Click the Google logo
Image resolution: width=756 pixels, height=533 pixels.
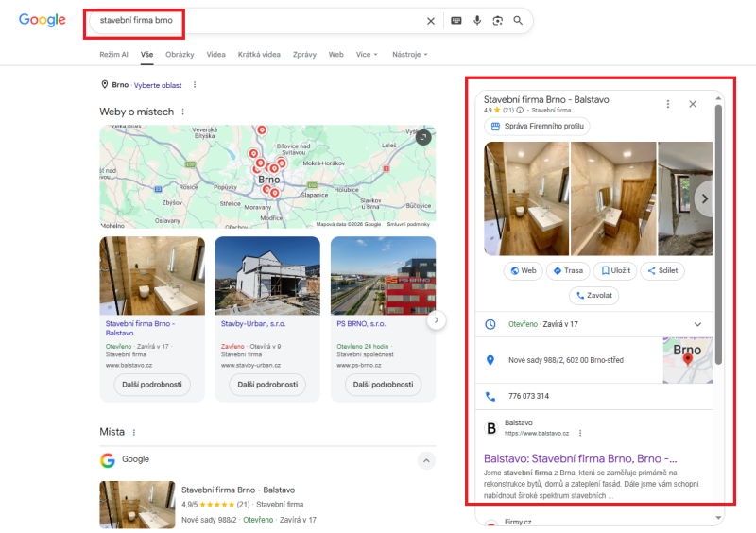(42, 20)
